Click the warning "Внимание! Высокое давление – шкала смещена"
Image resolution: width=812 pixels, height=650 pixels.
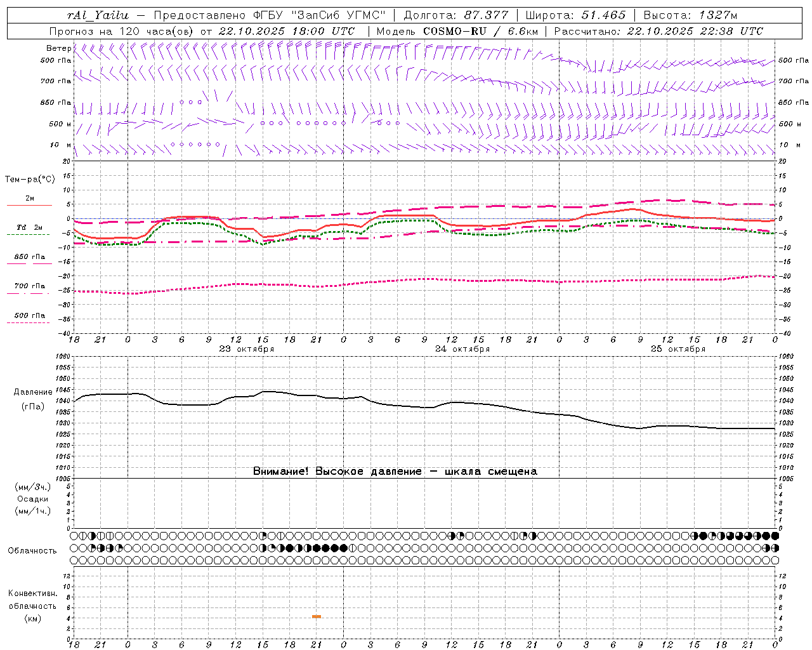coord(395,472)
